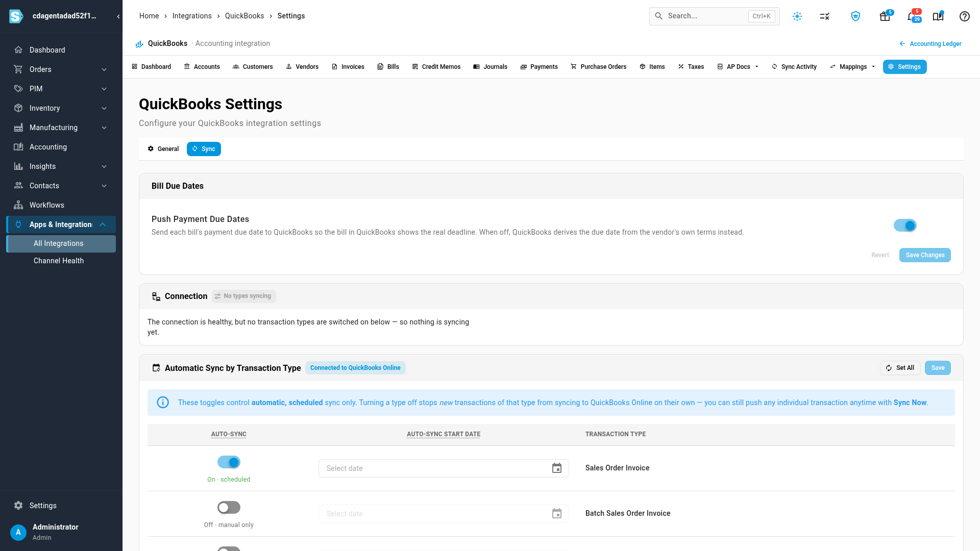Go to the Purchase Orders tab
This screenshot has width=980, height=551.
click(x=598, y=67)
